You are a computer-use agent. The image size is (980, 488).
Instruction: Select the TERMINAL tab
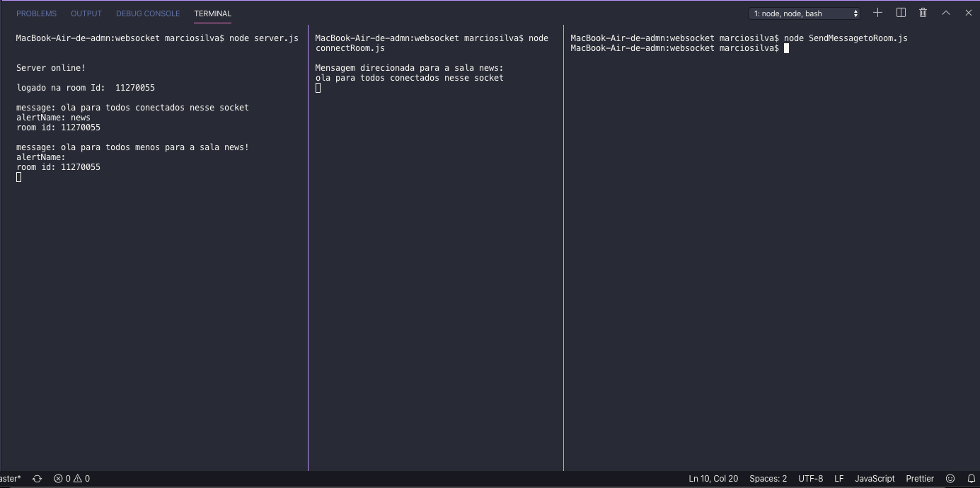tap(212, 13)
